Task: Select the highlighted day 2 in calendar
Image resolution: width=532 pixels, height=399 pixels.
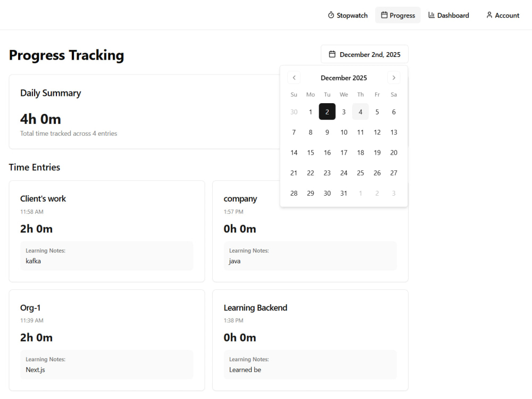Action: (327, 112)
